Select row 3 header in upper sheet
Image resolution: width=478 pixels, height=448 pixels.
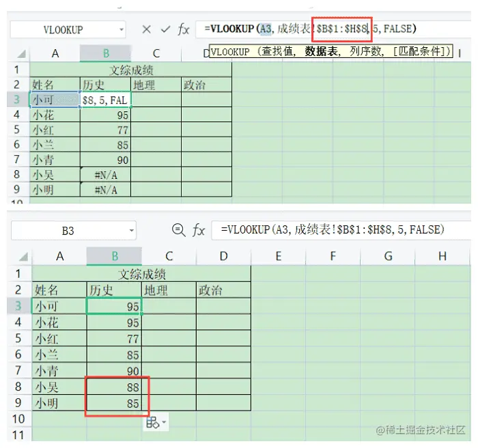pyautogui.click(x=17, y=100)
